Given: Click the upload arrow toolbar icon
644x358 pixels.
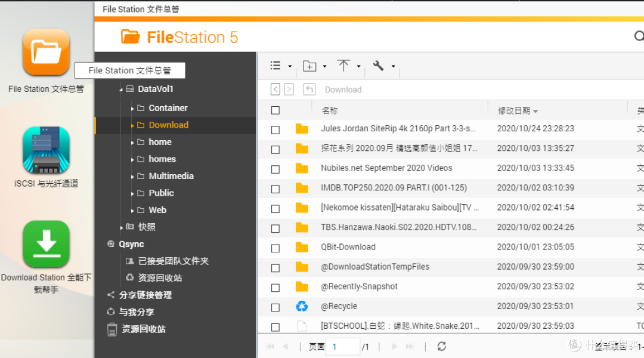Looking at the screenshot, I should click(343, 66).
